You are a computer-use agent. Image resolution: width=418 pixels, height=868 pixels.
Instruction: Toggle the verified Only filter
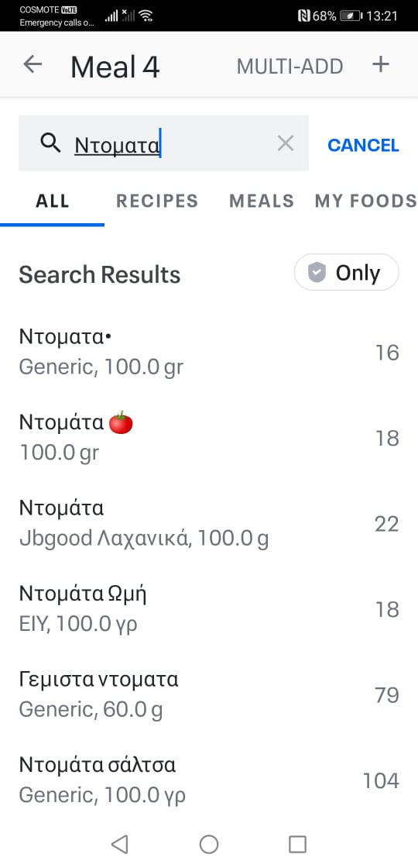[346, 272]
